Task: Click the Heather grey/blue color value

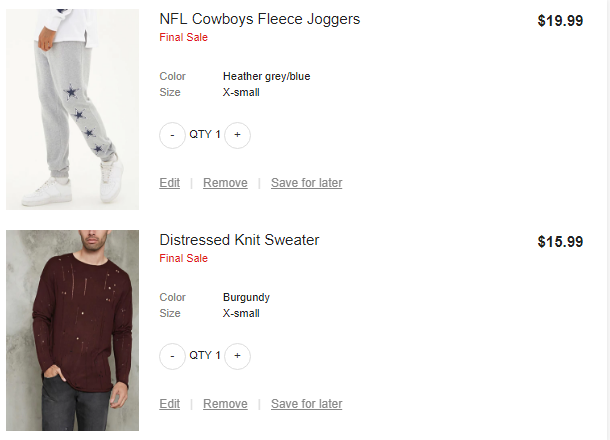Action: pos(266,76)
